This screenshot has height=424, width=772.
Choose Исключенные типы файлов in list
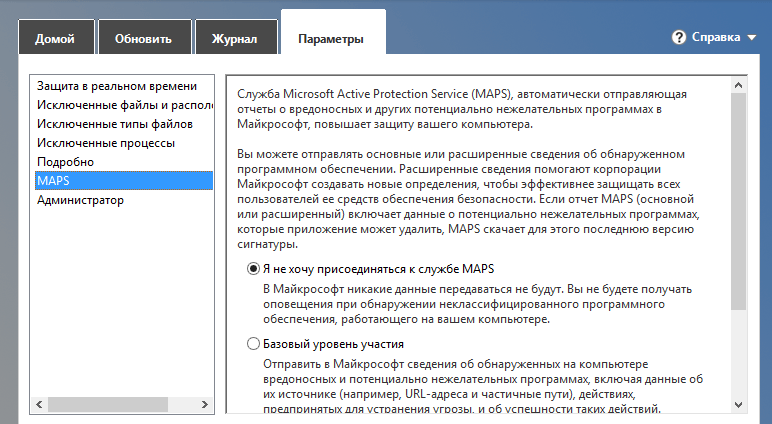(x=115, y=124)
